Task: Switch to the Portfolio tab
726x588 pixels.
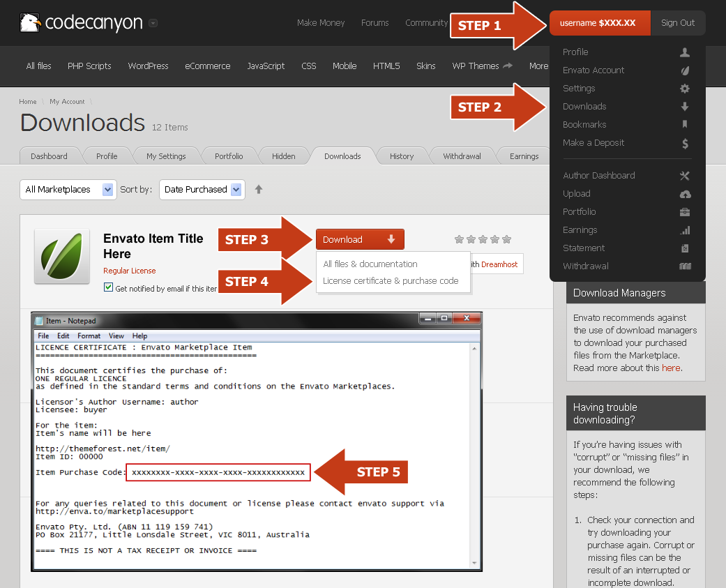Action: click(229, 156)
